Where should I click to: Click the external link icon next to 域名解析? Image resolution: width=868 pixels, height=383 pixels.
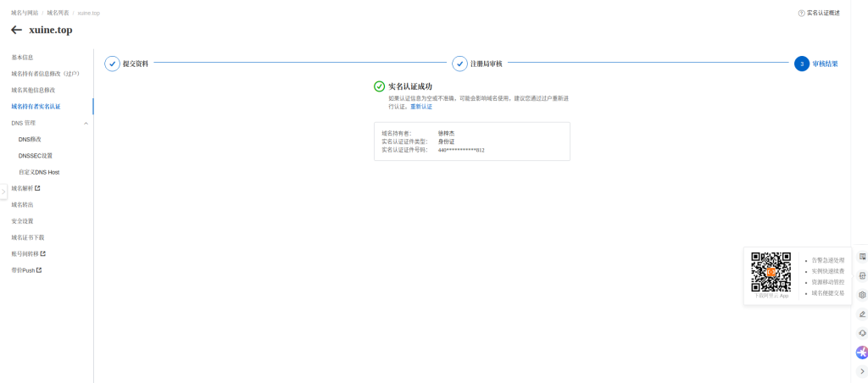pyautogui.click(x=37, y=188)
